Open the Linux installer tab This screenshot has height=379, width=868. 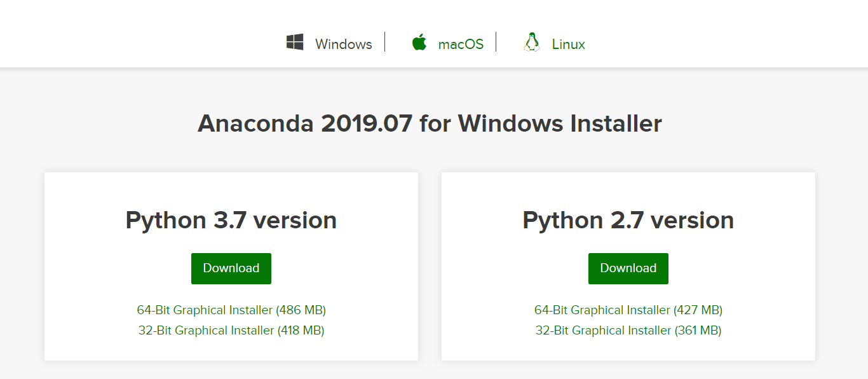tap(568, 44)
